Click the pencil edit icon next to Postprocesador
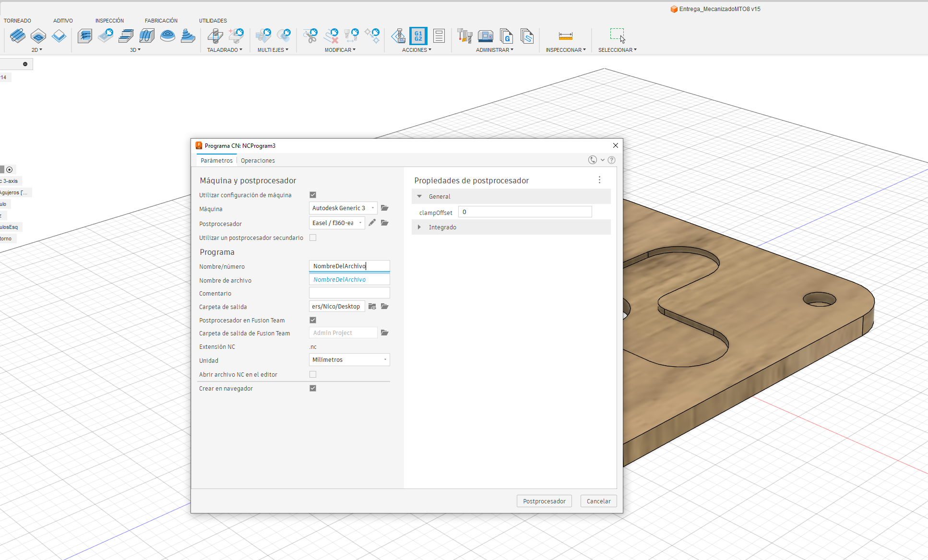This screenshot has width=928, height=560. (372, 223)
